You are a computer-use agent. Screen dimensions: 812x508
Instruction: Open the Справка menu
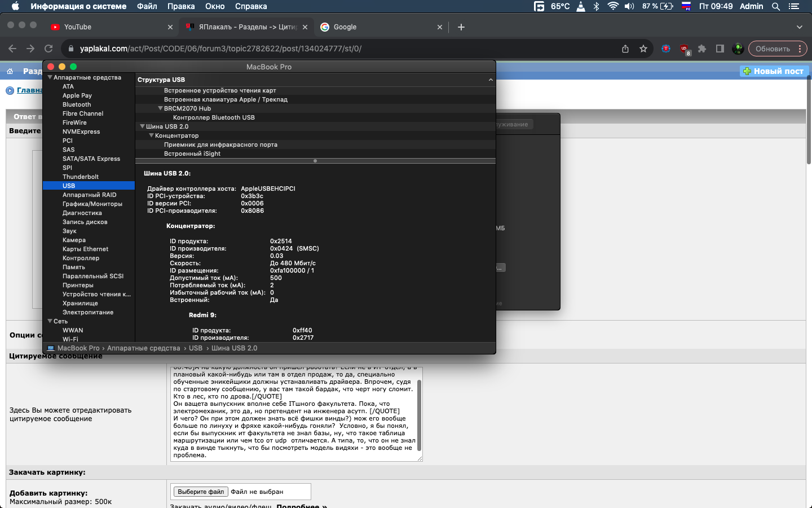click(251, 6)
